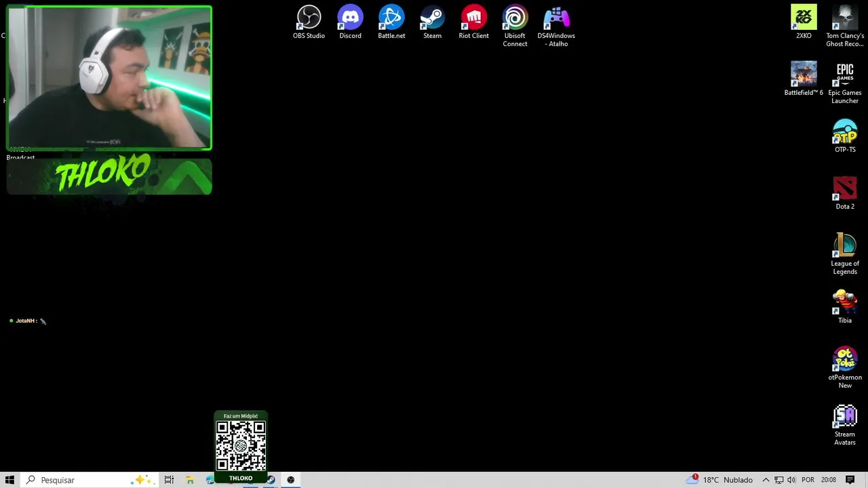Open the OBS Studio taskbar button
The height and width of the screenshot is (488, 868).
[291, 480]
